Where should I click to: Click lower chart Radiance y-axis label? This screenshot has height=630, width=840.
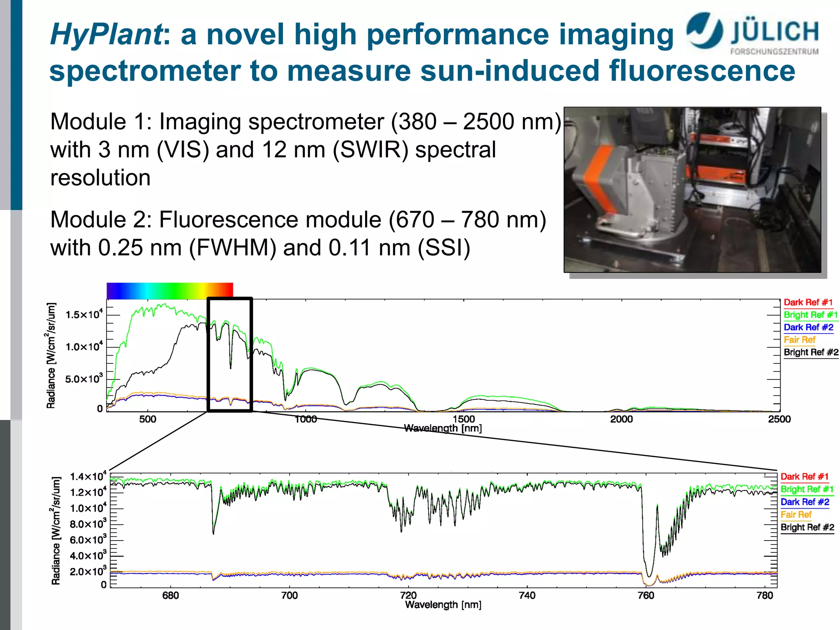tap(56, 531)
